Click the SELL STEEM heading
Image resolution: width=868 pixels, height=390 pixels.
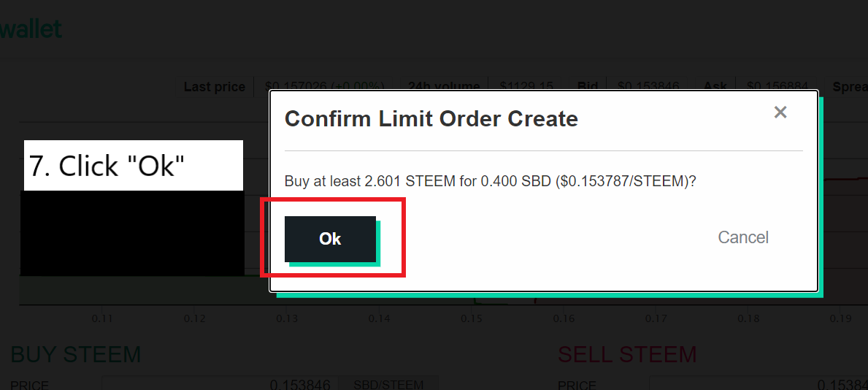(627, 355)
